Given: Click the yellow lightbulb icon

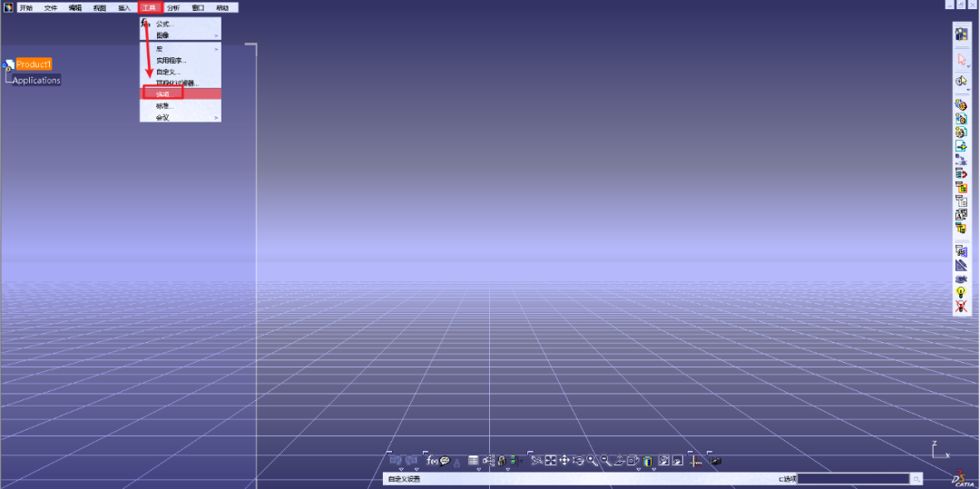Looking at the screenshot, I should tap(961, 291).
